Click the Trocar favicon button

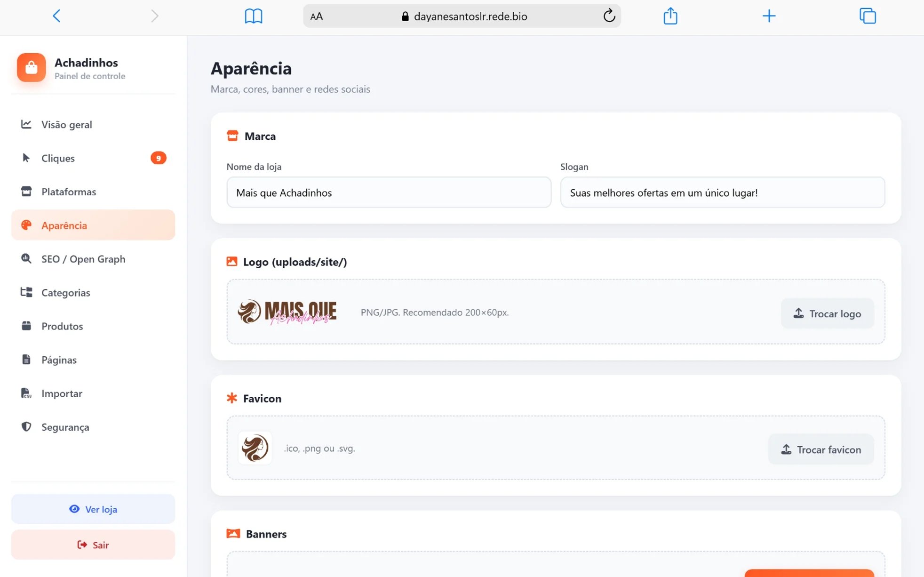point(821,449)
